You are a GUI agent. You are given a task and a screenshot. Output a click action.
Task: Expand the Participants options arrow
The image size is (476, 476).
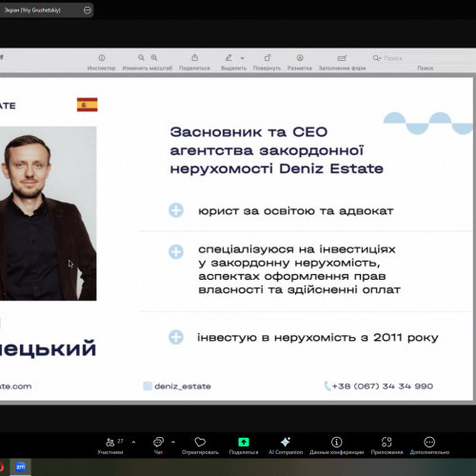(134, 442)
